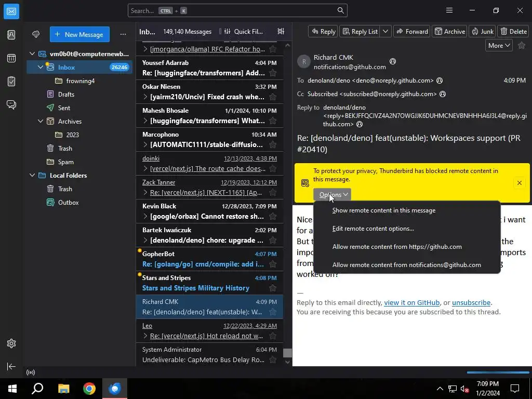Click the Windows Start button
Viewport: 532px width, 399px height.
tap(12, 389)
